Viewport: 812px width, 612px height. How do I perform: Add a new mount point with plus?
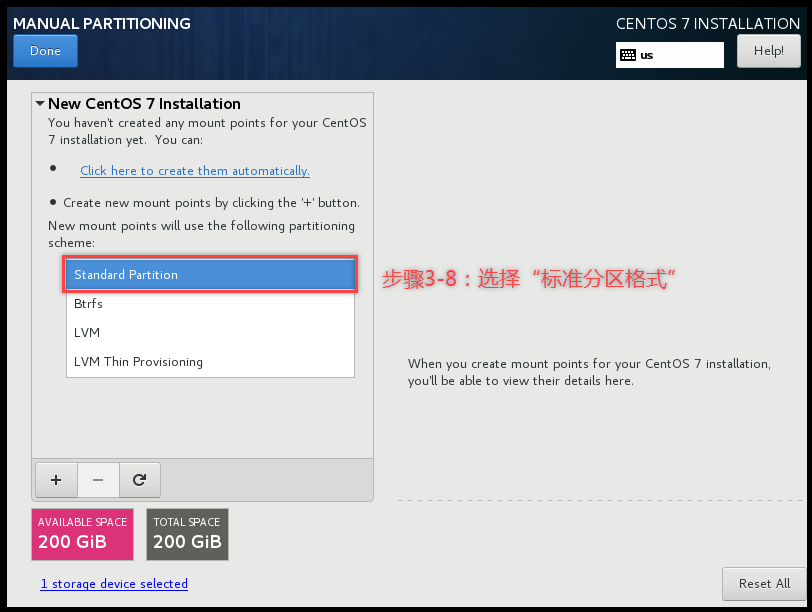[x=56, y=480]
